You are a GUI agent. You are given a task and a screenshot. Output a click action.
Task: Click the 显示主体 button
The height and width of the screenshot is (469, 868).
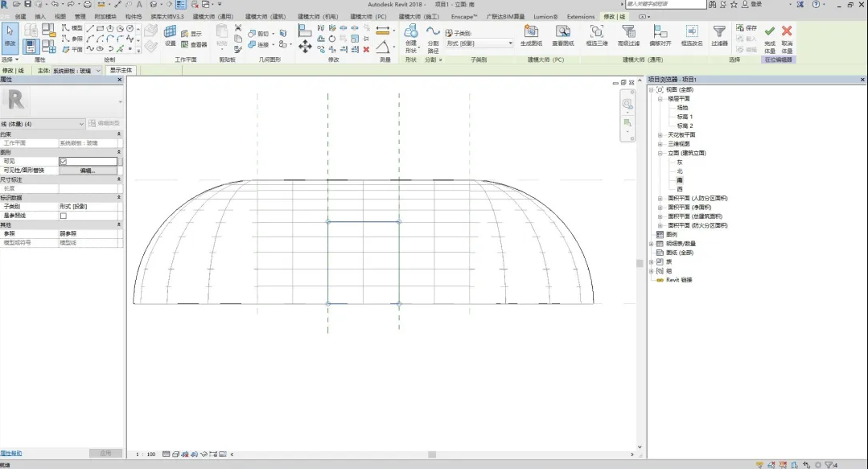point(121,71)
